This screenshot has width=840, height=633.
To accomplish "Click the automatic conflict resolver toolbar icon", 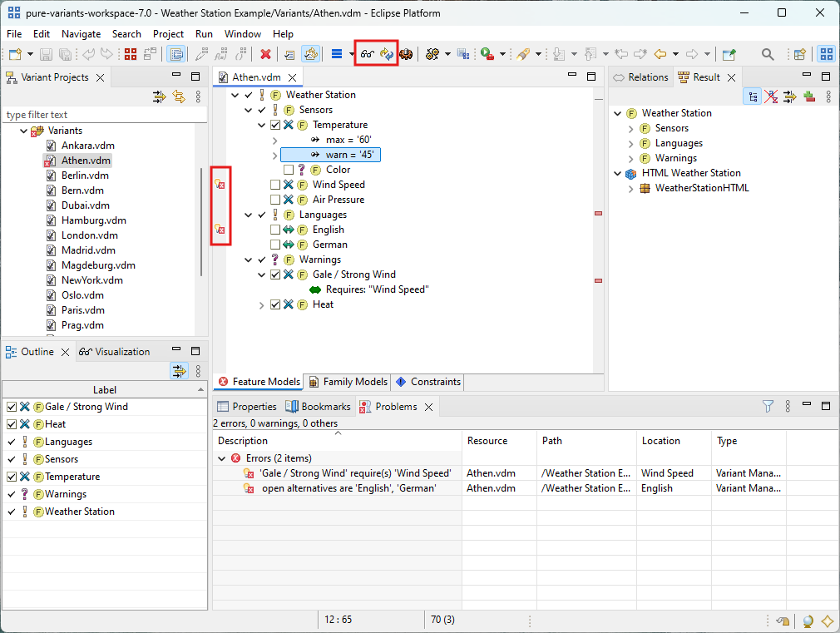I will tap(387, 53).
